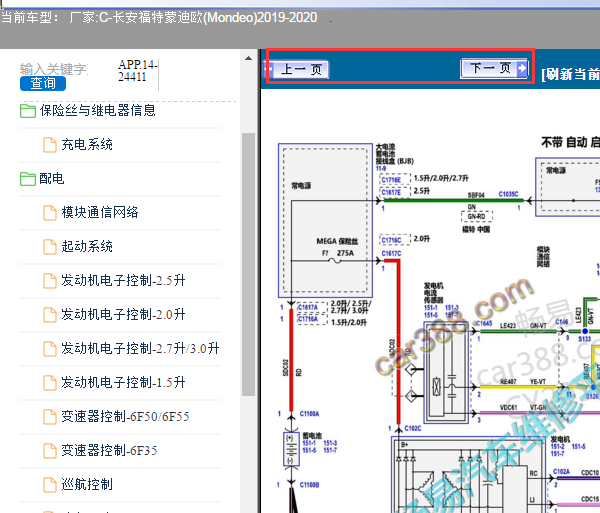Click the file icon beside 发动机电子控制-2.7升/3.0升
This screenshot has width=600, height=513.
click(50, 349)
